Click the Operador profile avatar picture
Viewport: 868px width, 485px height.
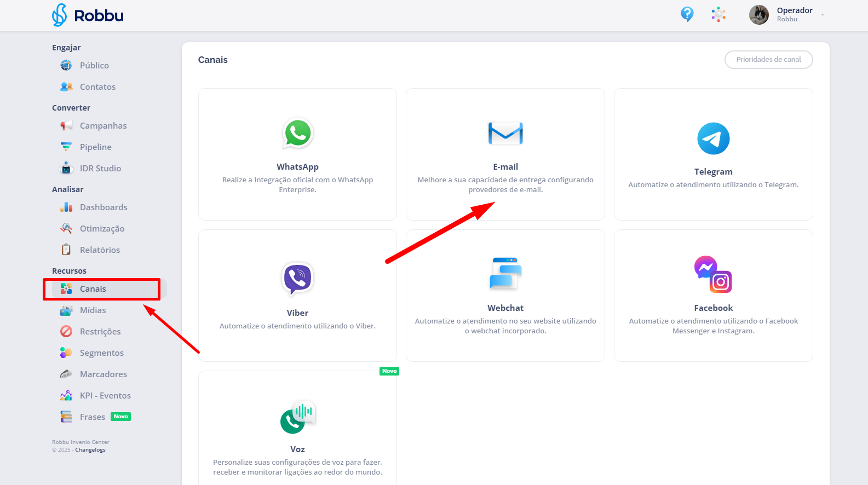758,15
